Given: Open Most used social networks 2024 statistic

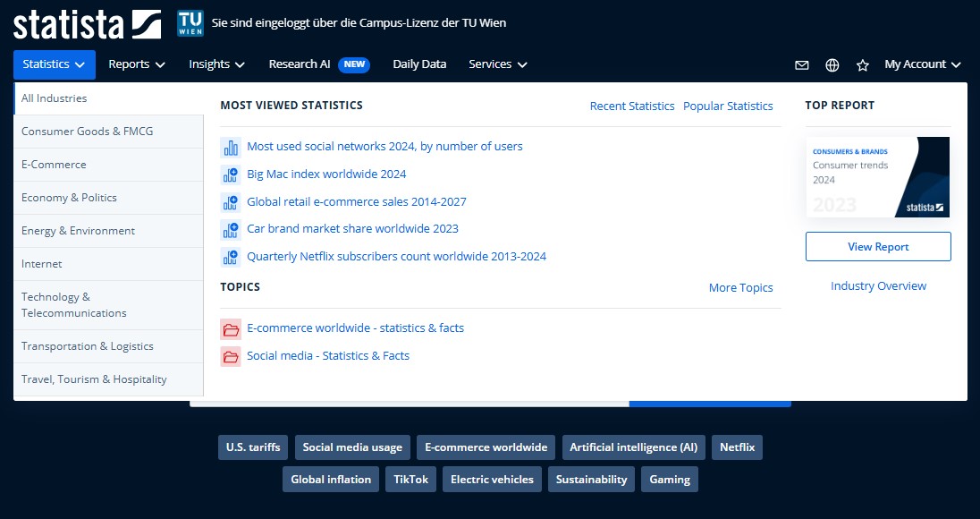Looking at the screenshot, I should pyautogui.click(x=384, y=147).
